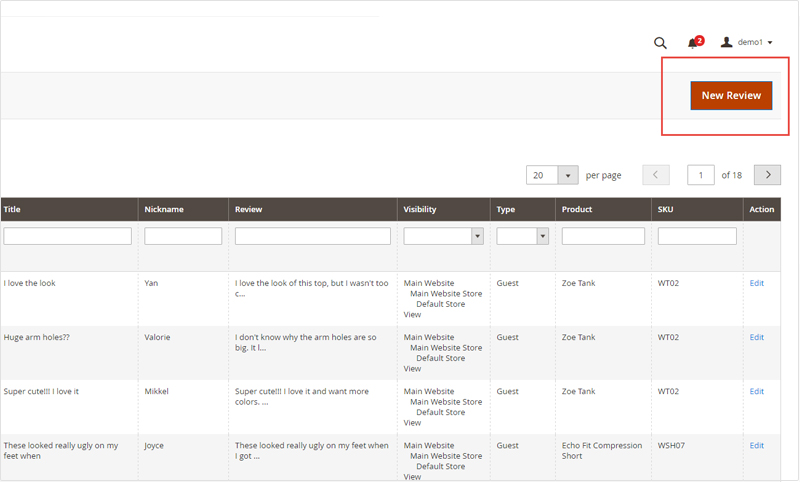This screenshot has width=800, height=482.
Task: Click review text 'Super cute!!! I love it and want more'
Action: pos(302,396)
